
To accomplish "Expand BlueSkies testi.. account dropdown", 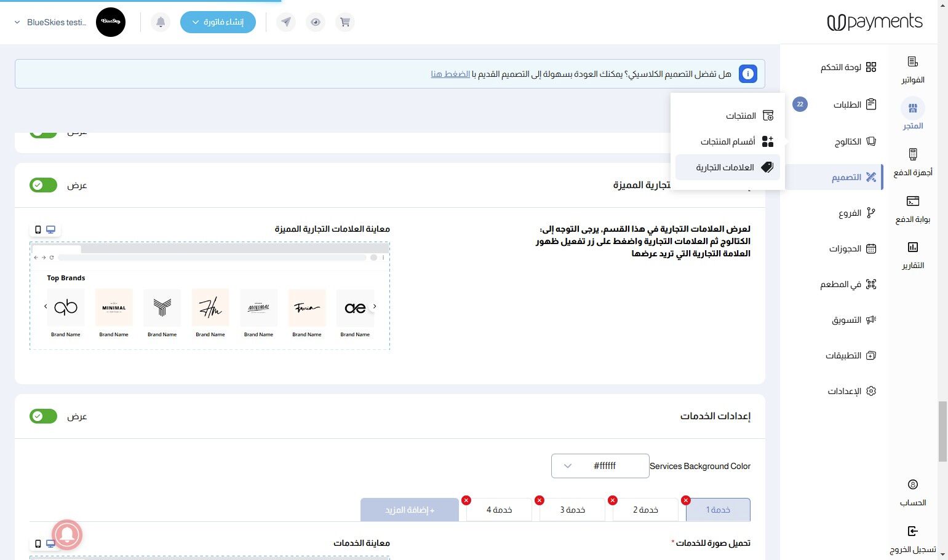I will click(x=50, y=22).
